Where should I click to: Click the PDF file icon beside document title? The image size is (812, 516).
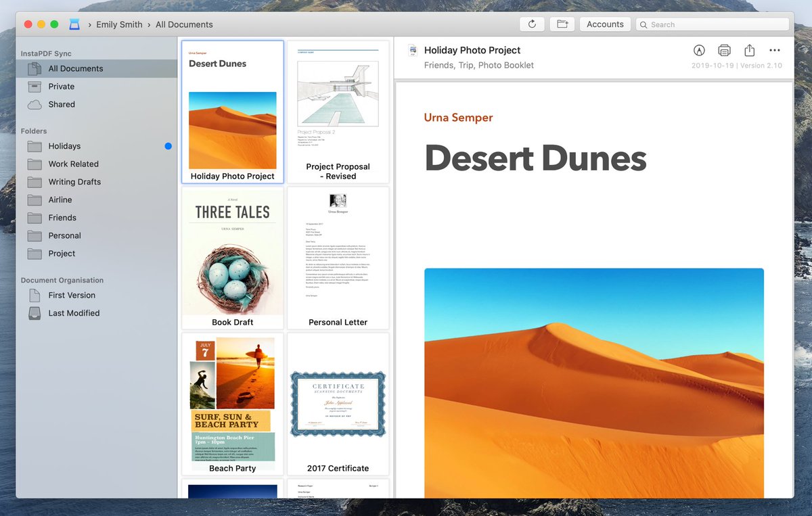coord(411,51)
